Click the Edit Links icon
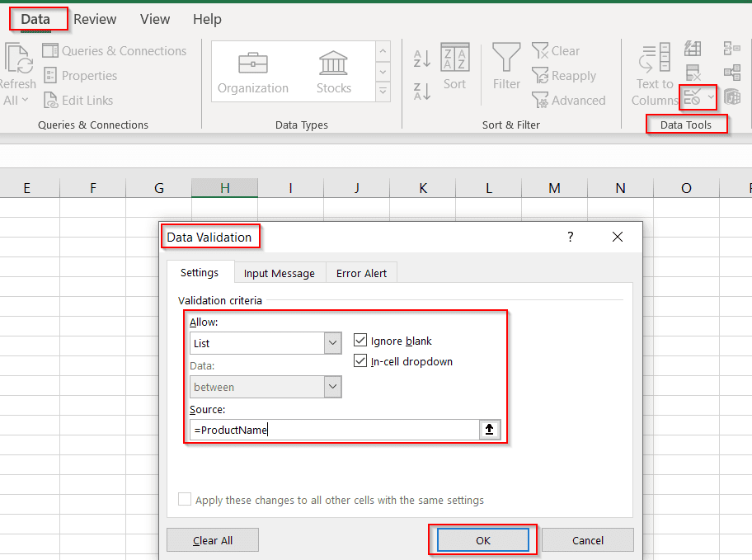Viewport: 752px width, 560px height. (x=50, y=100)
